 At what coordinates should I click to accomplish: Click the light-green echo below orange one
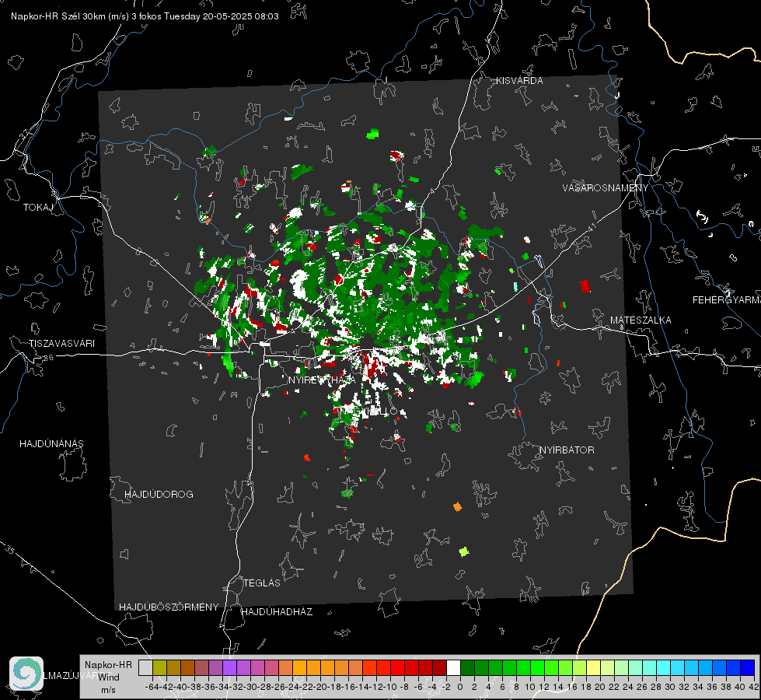tap(464, 552)
